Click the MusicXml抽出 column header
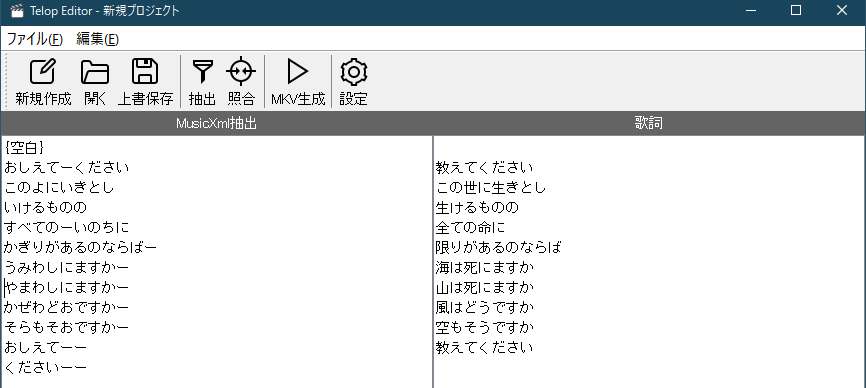 [216, 123]
